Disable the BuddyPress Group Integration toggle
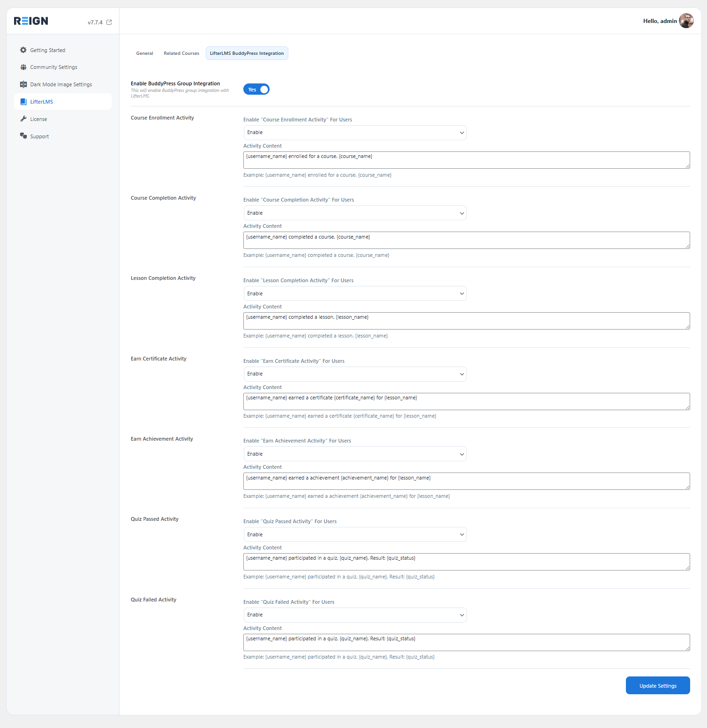This screenshot has height=728, width=707. 256,90
